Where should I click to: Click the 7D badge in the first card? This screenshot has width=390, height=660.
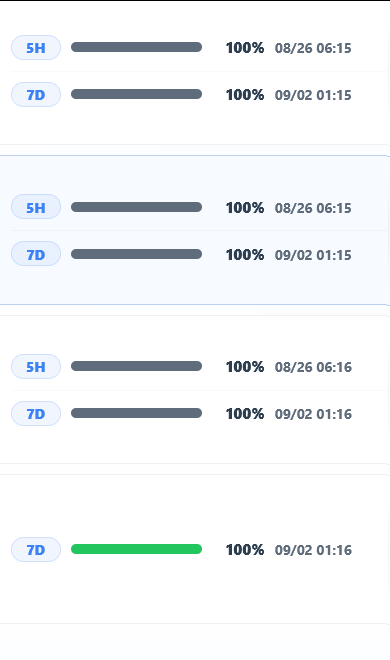36,95
